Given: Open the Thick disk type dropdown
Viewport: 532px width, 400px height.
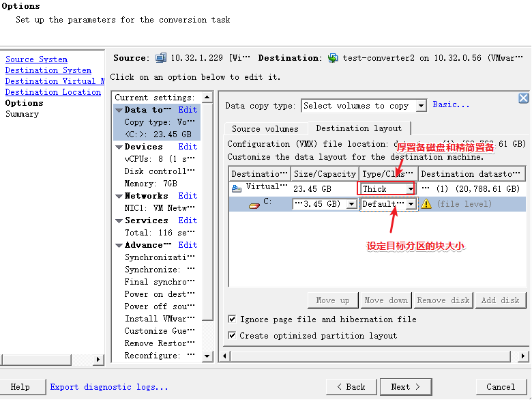Looking at the screenshot, I should click(x=410, y=189).
